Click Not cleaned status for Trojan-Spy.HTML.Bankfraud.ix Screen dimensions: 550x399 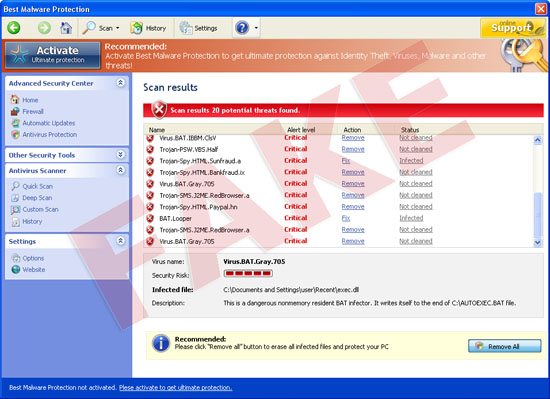416,173
